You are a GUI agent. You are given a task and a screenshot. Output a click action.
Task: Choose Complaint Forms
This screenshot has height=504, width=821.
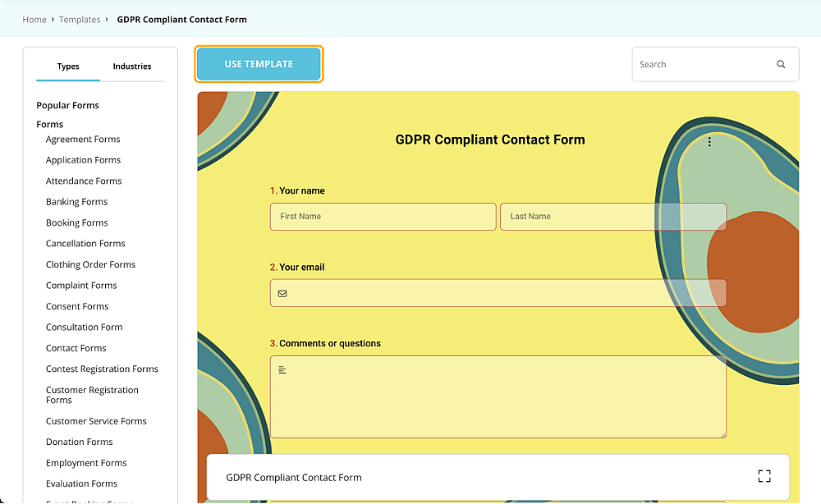pos(81,285)
